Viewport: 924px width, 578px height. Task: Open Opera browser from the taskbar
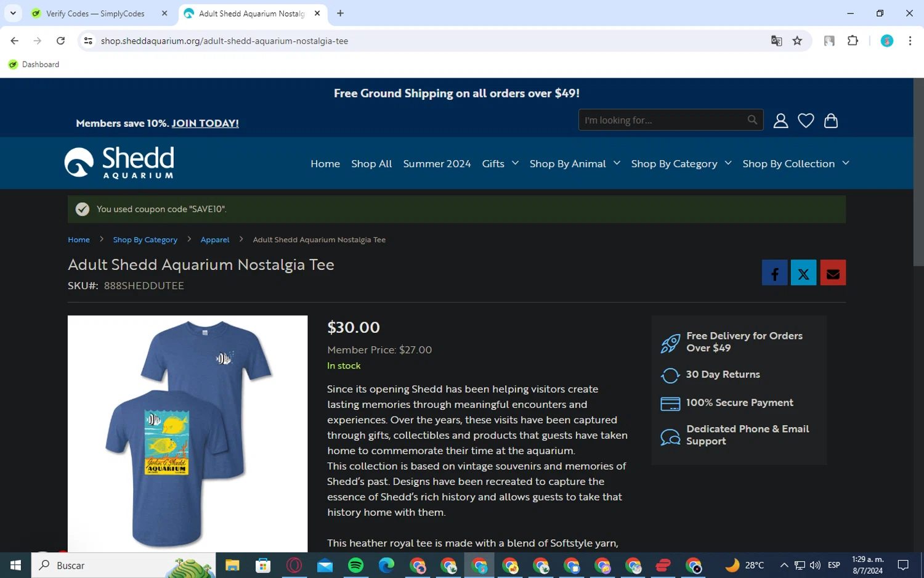pyautogui.click(x=294, y=565)
